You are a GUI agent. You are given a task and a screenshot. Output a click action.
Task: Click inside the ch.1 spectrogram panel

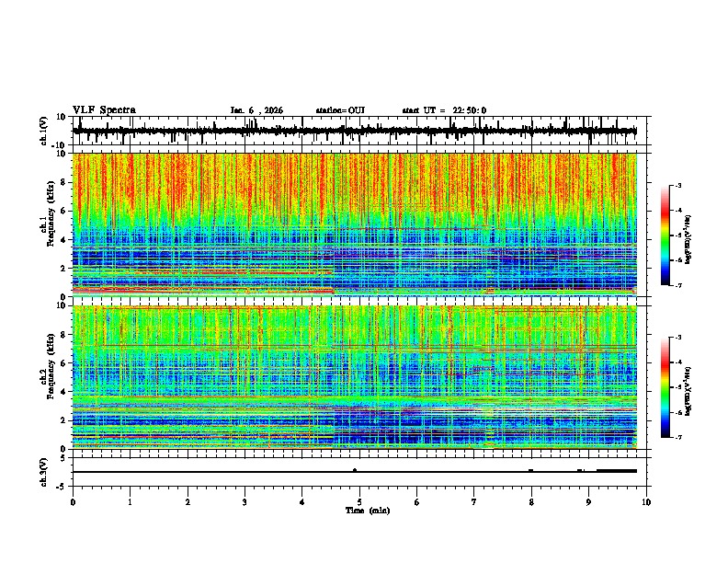pos(361,224)
